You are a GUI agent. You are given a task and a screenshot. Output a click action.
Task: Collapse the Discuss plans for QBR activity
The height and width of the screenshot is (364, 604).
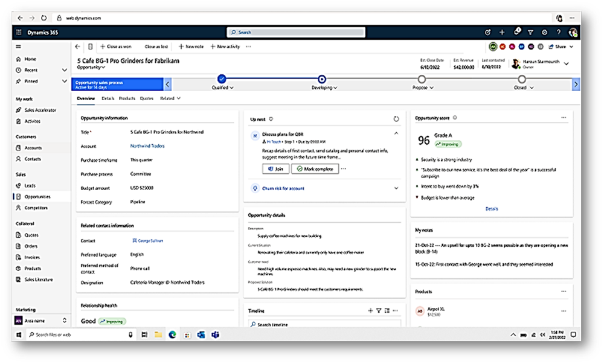point(396,133)
